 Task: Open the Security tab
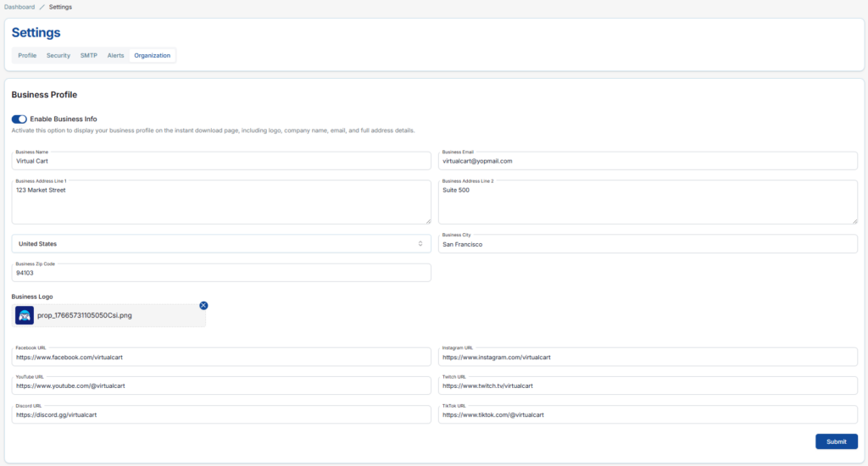coord(58,56)
